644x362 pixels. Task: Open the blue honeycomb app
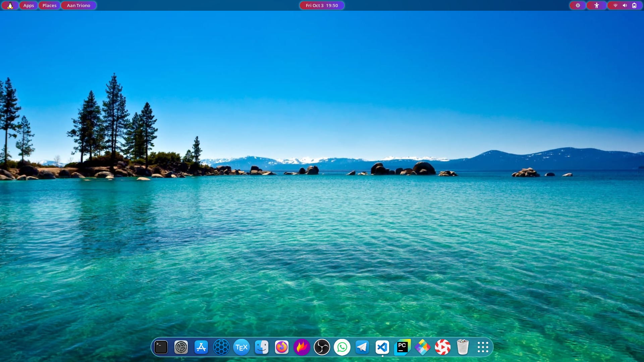click(221, 347)
